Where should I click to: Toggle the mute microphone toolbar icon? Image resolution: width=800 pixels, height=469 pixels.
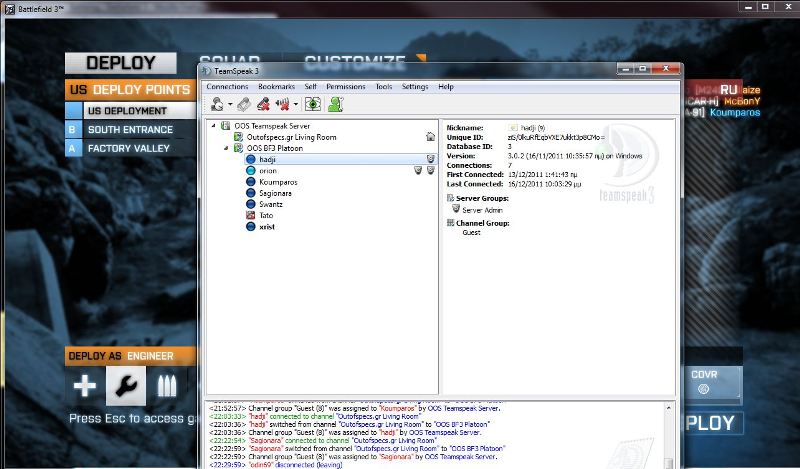pyautogui.click(x=263, y=104)
